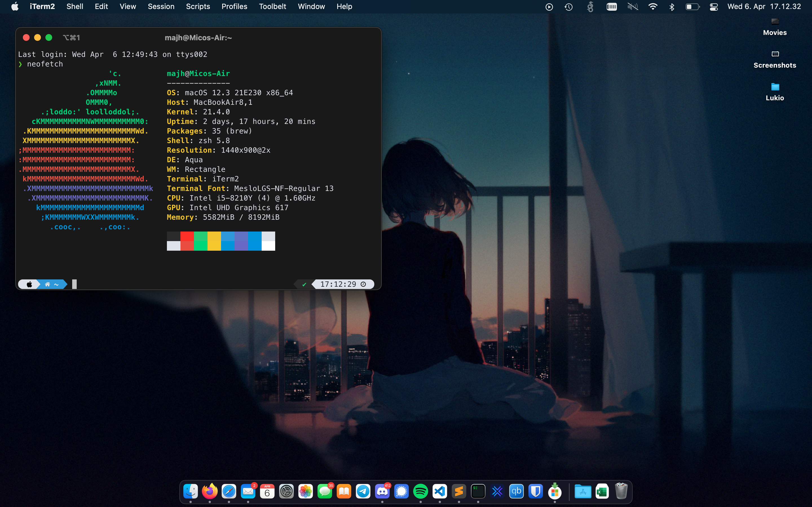Open the Profiles menu
The width and height of the screenshot is (812, 507).
[234, 7]
